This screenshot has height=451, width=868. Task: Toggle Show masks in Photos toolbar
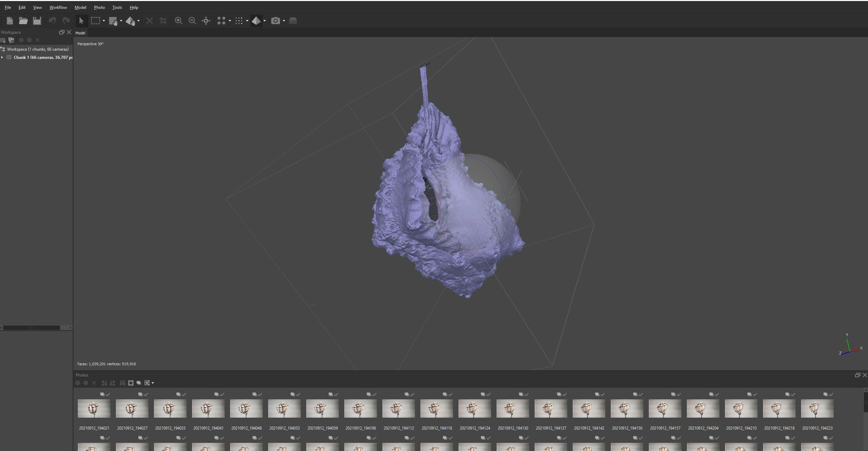(131, 383)
